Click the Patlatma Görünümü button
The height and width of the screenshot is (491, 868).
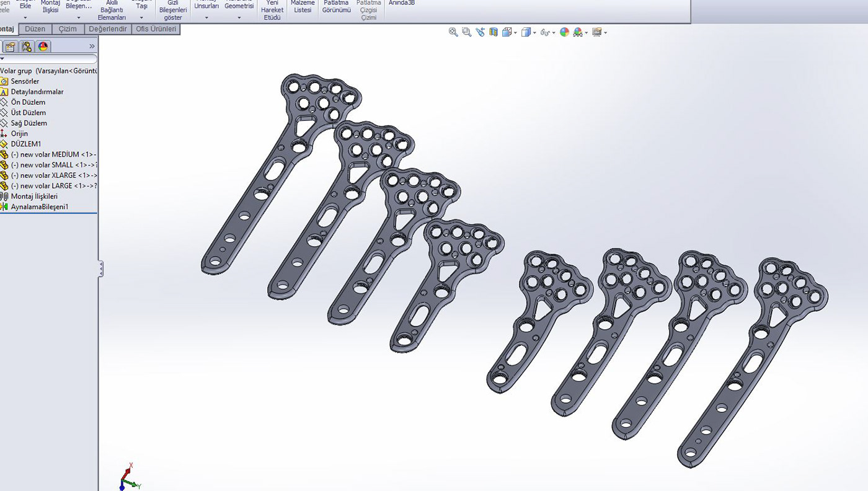tap(337, 7)
